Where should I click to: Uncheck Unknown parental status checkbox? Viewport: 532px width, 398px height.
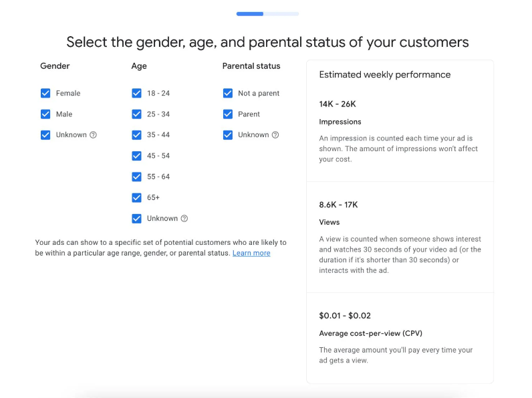[x=228, y=135]
